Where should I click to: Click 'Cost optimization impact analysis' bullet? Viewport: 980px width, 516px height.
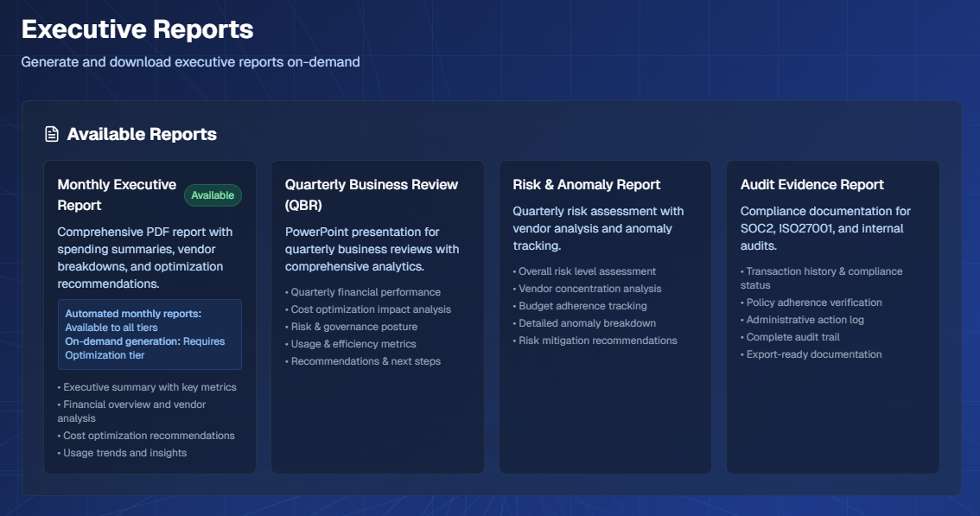coord(368,309)
